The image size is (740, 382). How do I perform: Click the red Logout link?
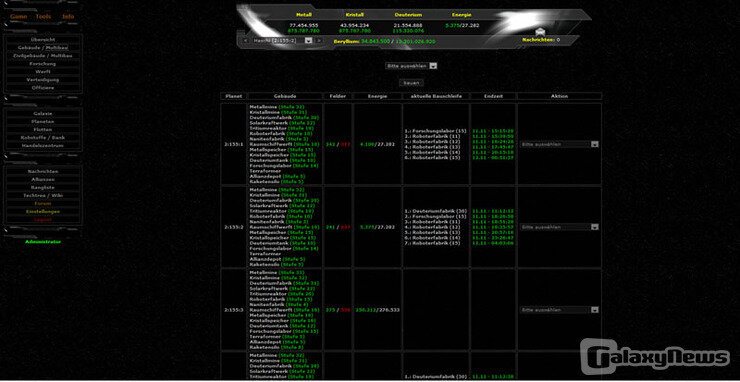click(43, 220)
